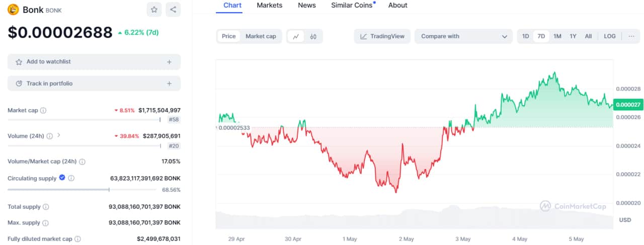Star Bonk as a favorite
Image resolution: width=644 pixels, height=245 pixels.
tap(154, 10)
